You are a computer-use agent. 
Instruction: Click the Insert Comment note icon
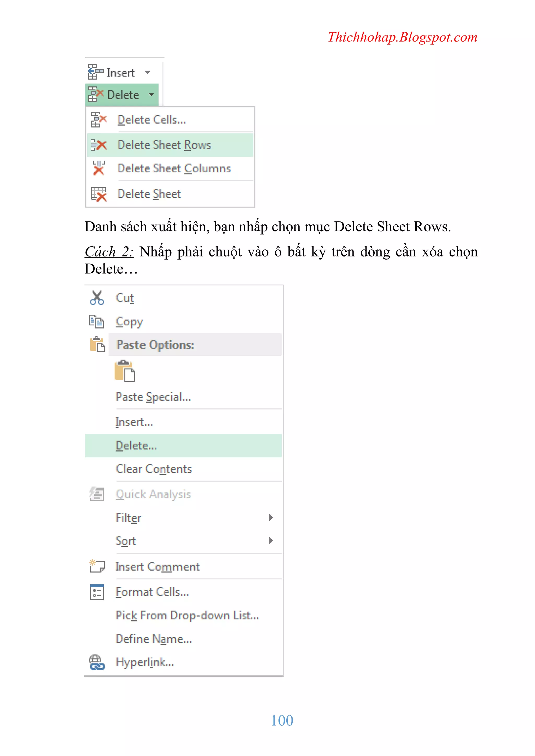click(97, 566)
